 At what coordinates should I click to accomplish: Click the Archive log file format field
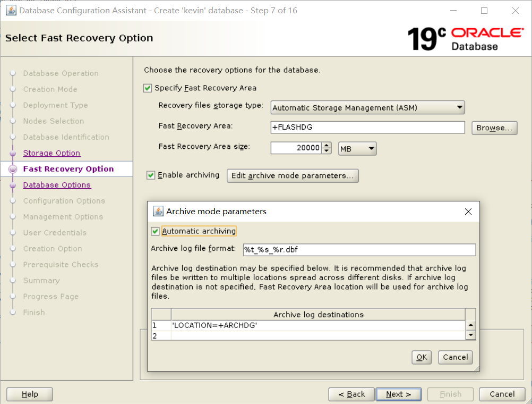359,250
